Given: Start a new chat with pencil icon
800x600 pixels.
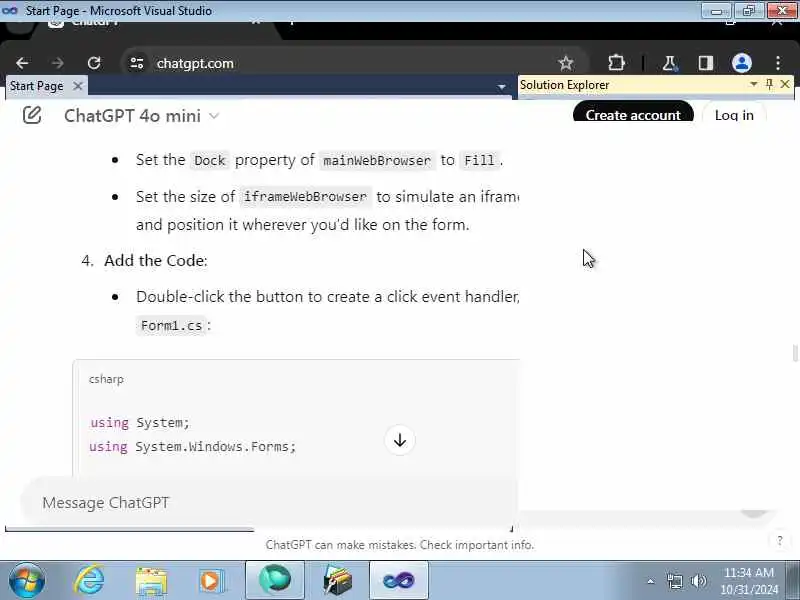Looking at the screenshot, I should [32, 115].
